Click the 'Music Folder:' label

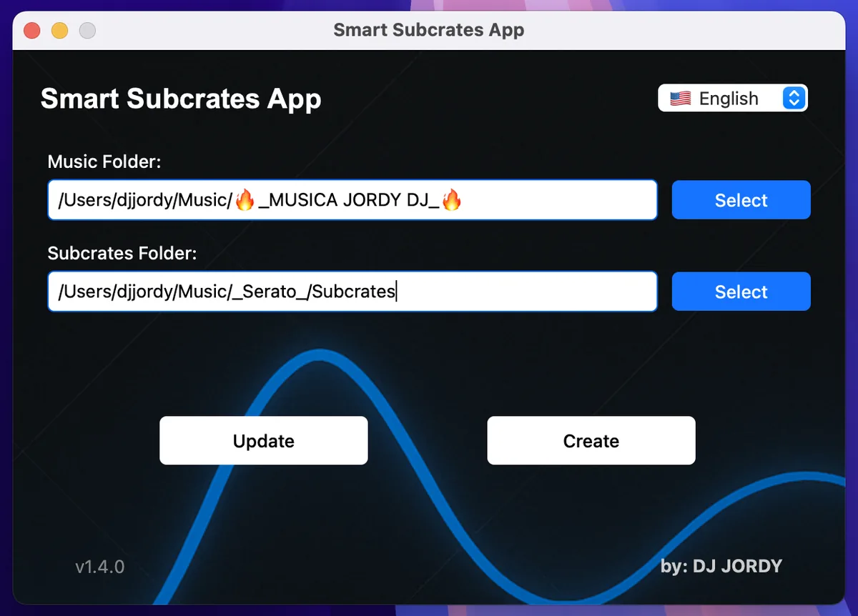(104, 162)
